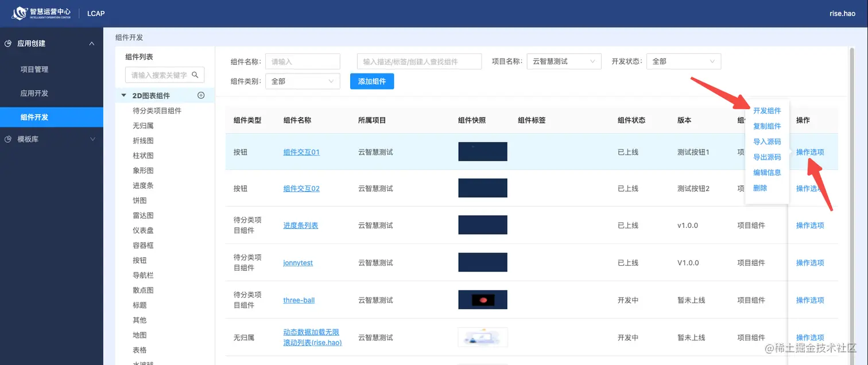Open the 组件交互01 link
Viewport: 868px width, 365px height.
[x=301, y=152]
